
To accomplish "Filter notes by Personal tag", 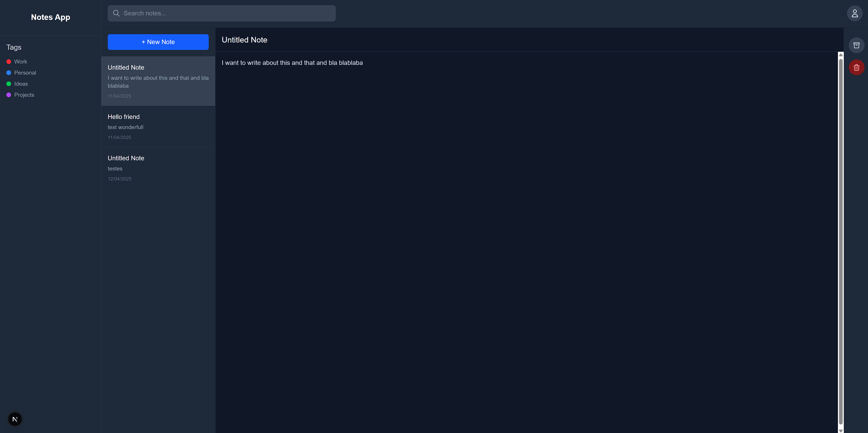I will point(25,73).
